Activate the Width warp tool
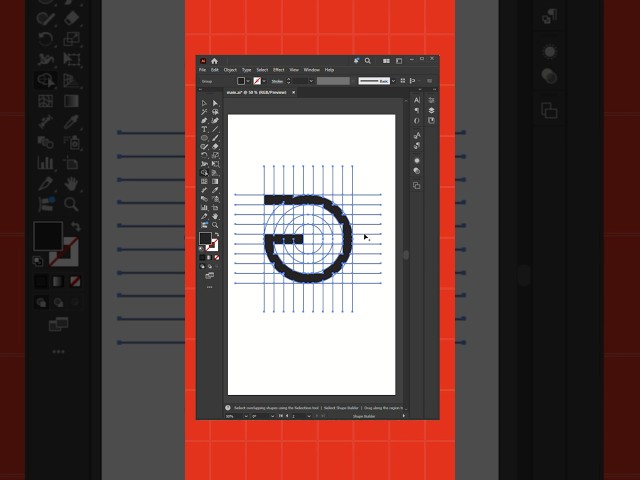This screenshot has width=640, height=480. 204,164
